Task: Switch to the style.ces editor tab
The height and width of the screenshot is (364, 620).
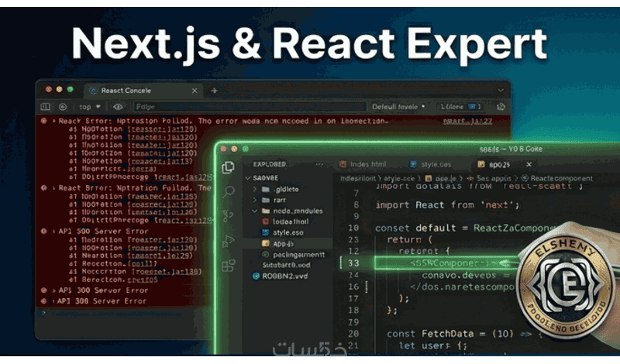Action: [431, 164]
